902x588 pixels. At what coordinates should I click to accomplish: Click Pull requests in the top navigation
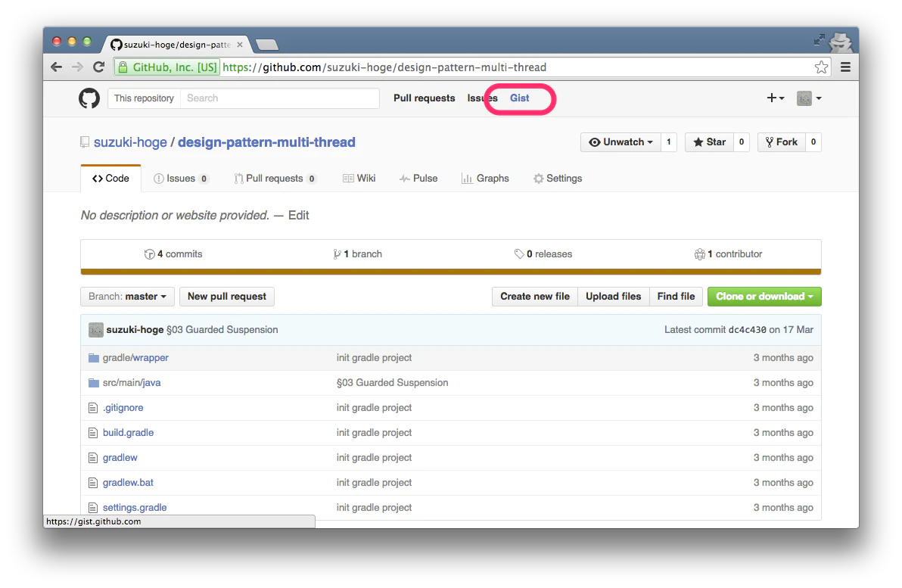pos(424,98)
